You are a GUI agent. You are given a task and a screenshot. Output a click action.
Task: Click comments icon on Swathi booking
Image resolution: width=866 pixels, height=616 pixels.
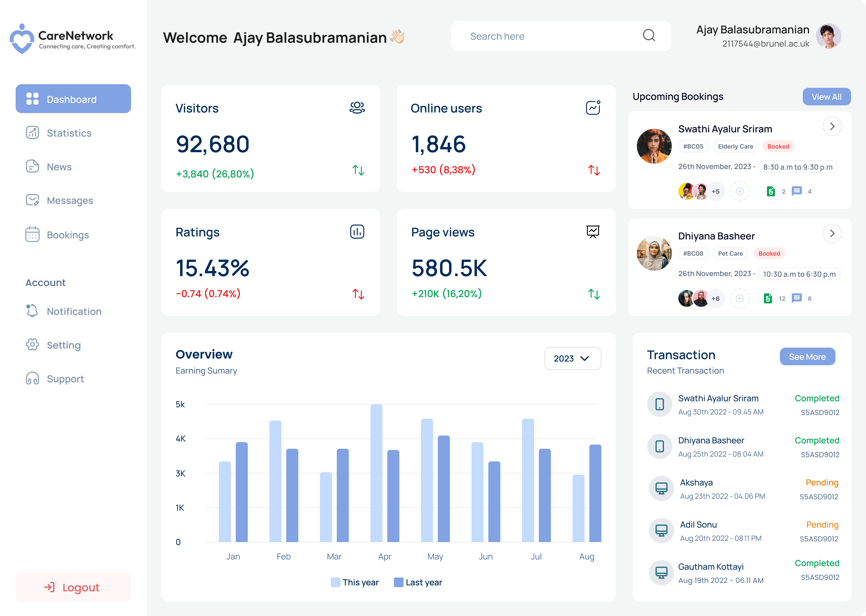tap(797, 191)
